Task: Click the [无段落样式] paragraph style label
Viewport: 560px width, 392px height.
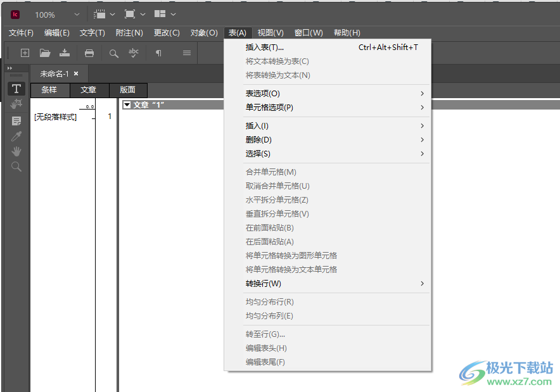Action: click(55, 117)
